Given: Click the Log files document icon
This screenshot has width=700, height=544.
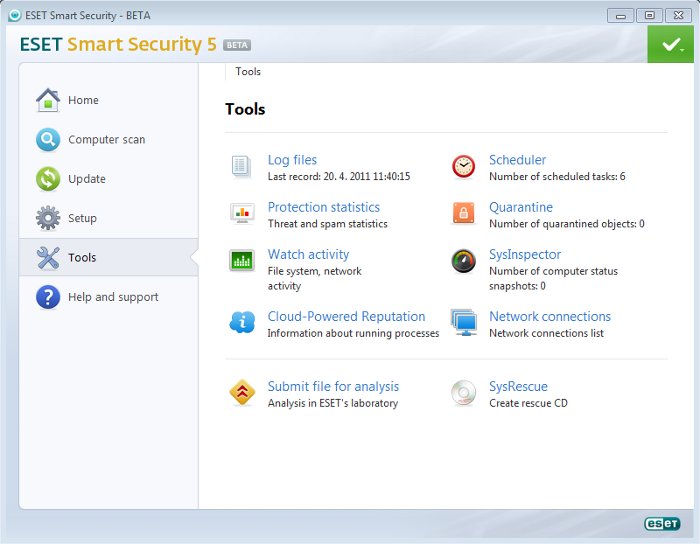Looking at the screenshot, I should (x=241, y=166).
